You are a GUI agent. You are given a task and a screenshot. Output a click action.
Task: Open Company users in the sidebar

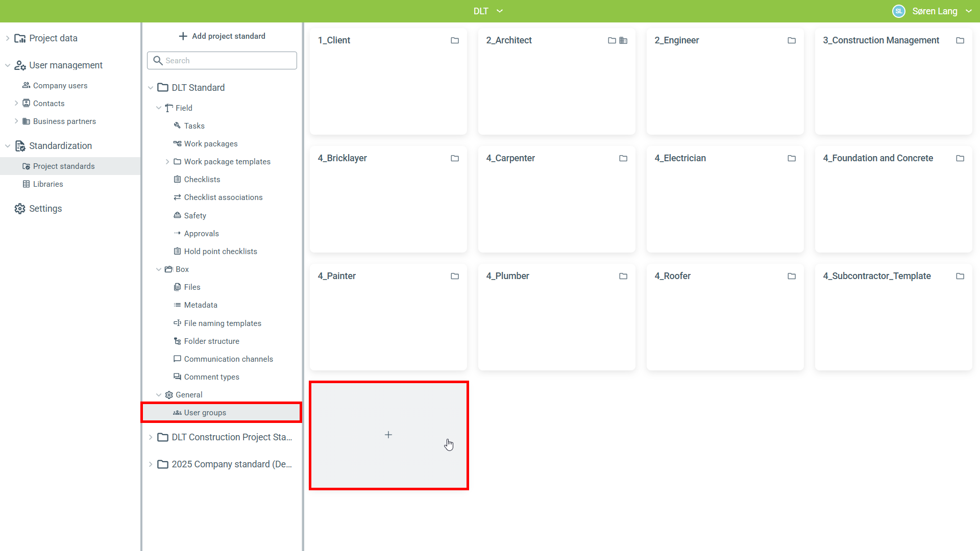(60, 86)
